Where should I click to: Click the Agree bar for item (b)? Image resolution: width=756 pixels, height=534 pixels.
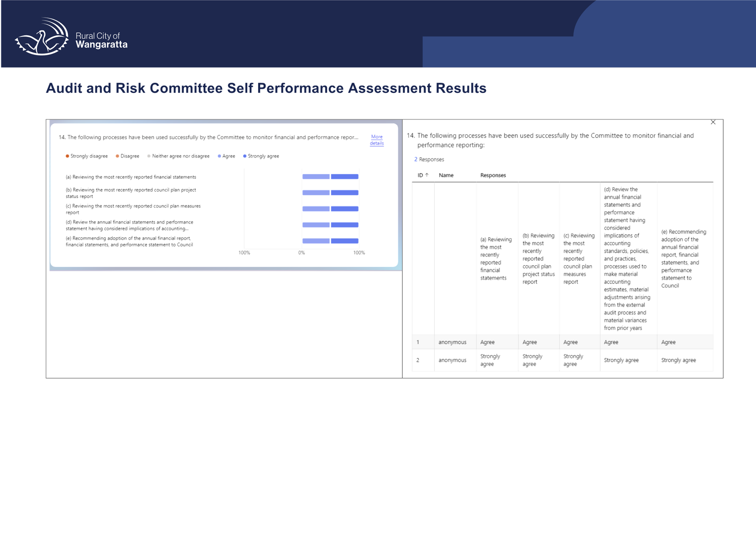tap(316, 193)
